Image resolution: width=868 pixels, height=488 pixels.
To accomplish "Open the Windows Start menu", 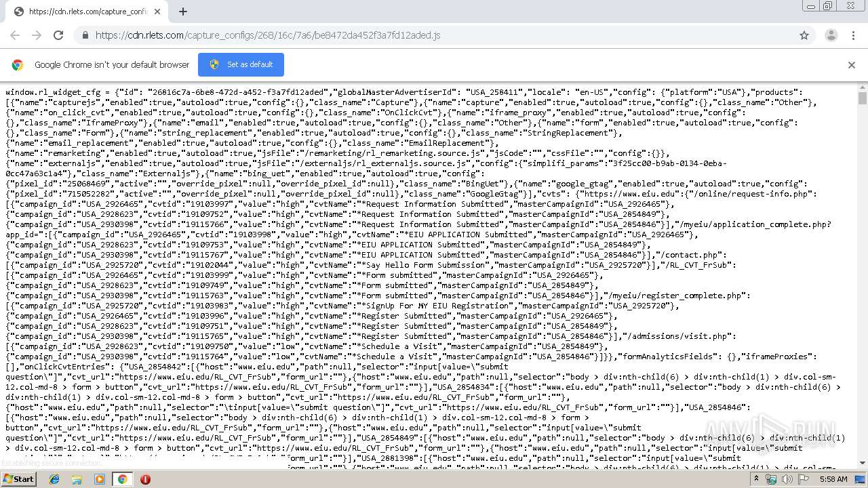I will 18,479.
